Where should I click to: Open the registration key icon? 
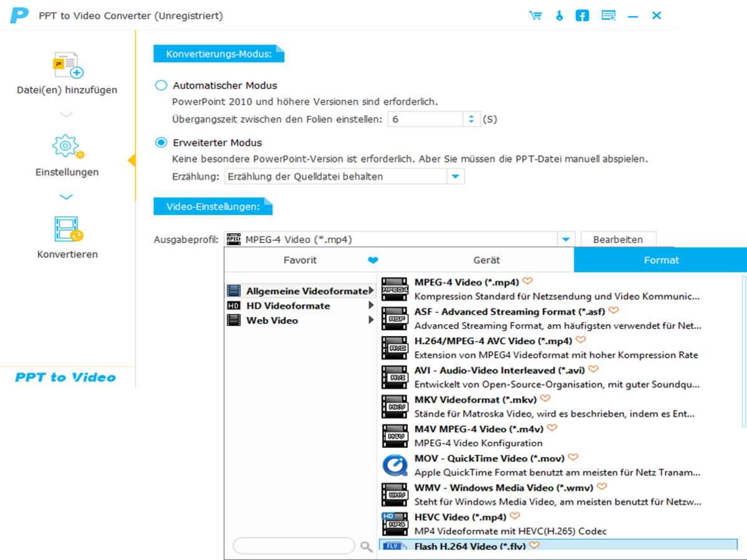point(559,16)
